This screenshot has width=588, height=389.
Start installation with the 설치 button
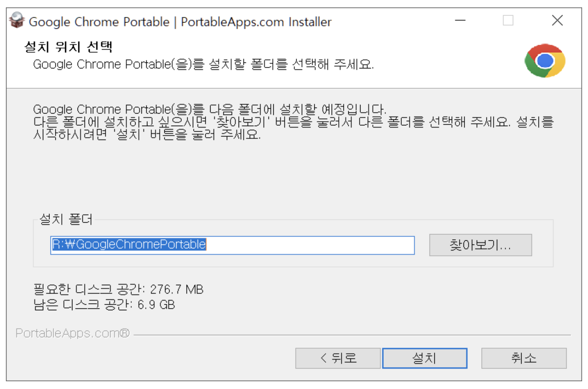click(x=425, y=358)
